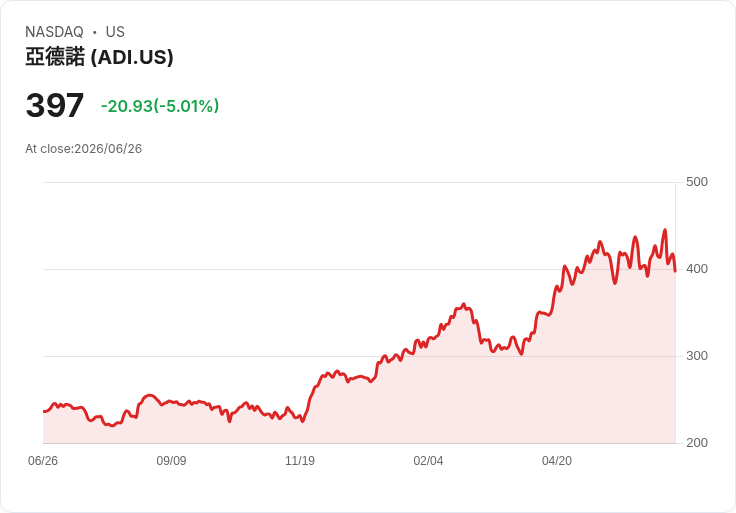Select the 04/20 date marker
Image resolution: width=736 pixels, height=513 pixels.
tap(557, 460)
